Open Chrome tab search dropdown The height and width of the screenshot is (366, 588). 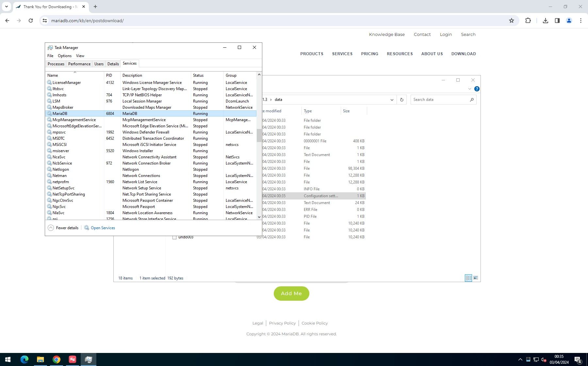[6, 7]
